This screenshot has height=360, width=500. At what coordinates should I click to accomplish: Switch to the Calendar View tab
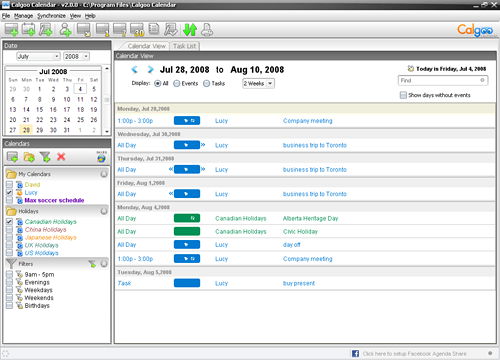pyautogui.click(x=146, y=46)
